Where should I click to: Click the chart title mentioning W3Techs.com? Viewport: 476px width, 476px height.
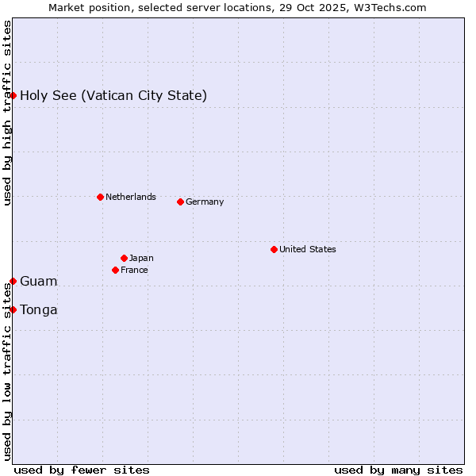237,7
